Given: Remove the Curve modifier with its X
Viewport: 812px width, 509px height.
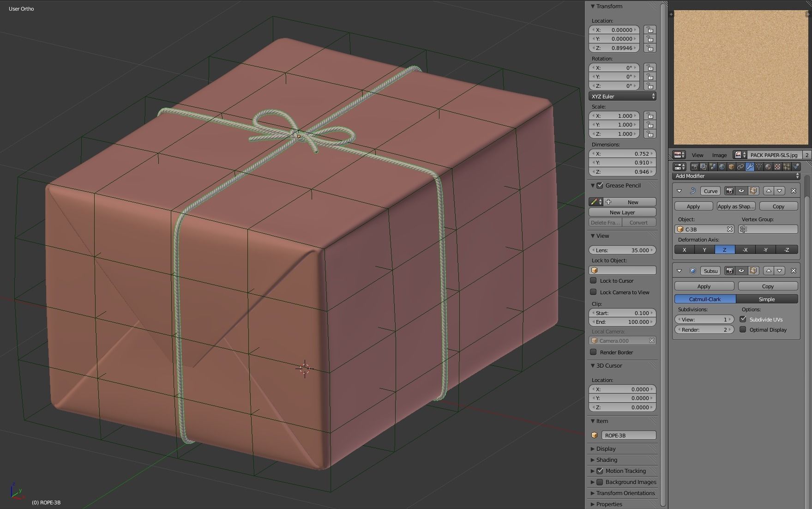Looking at the screenshot, I should (794, 191).
